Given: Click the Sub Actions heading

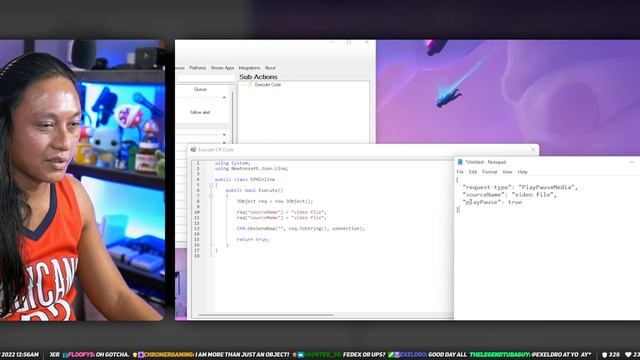Looking at the screenshot, I should point(258,77).
